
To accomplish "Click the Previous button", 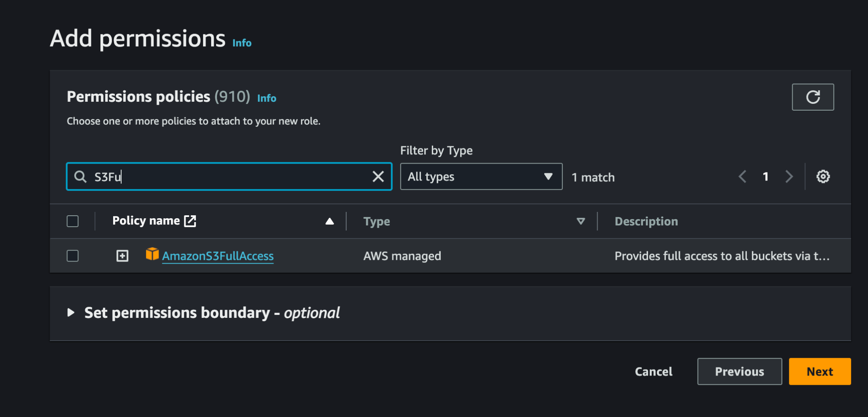I will pos(740,372).
